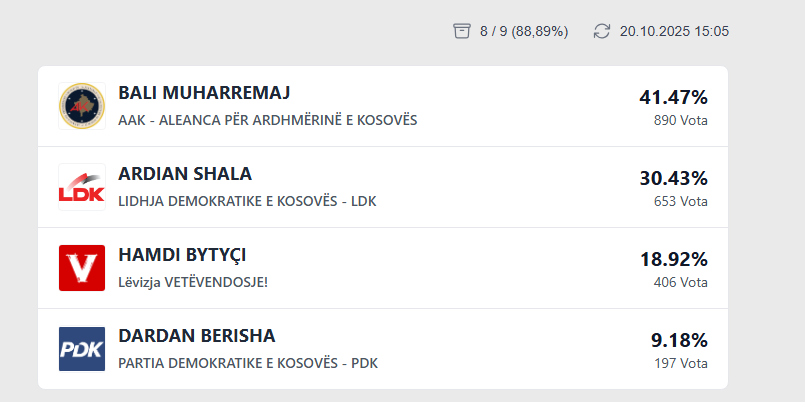Image resolution: width=805 pixels, height=402 pixels.
Task: Click the AAK party logo
Action: click(x=82, y=106)
